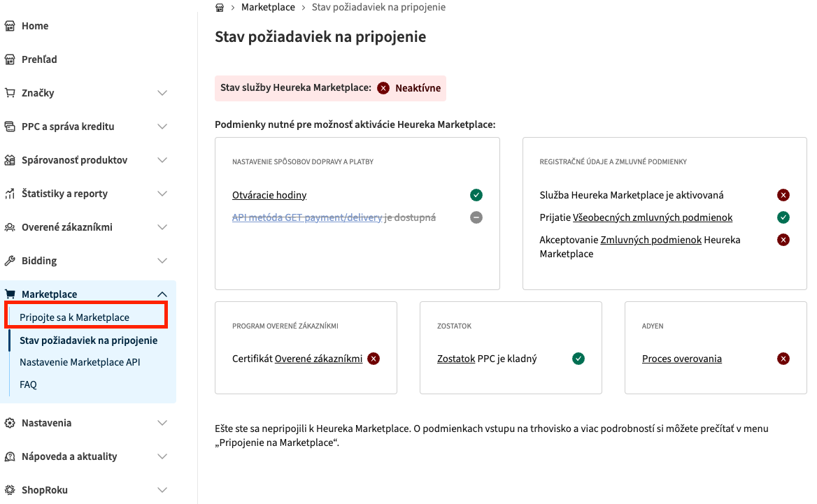Viewport: 817px width, 504px height.
Task: Click green check beside Zostatok PPC
Action: tap(578, 358)
